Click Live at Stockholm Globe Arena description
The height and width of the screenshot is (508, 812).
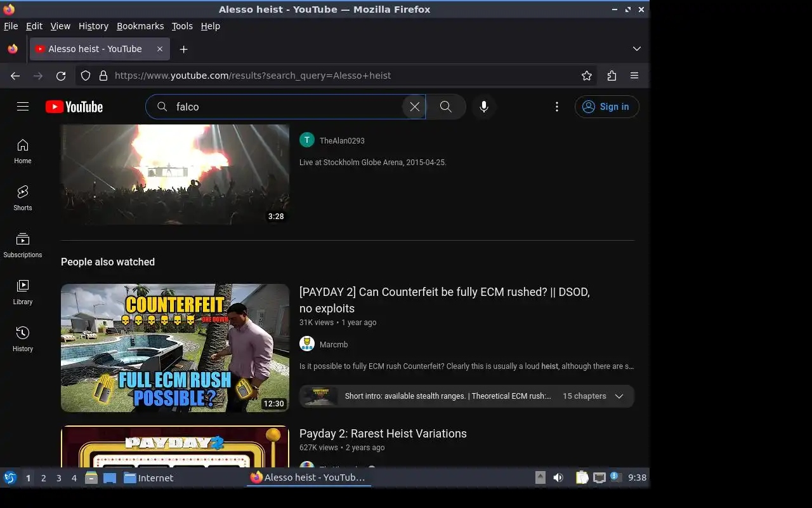click(373, 163)
